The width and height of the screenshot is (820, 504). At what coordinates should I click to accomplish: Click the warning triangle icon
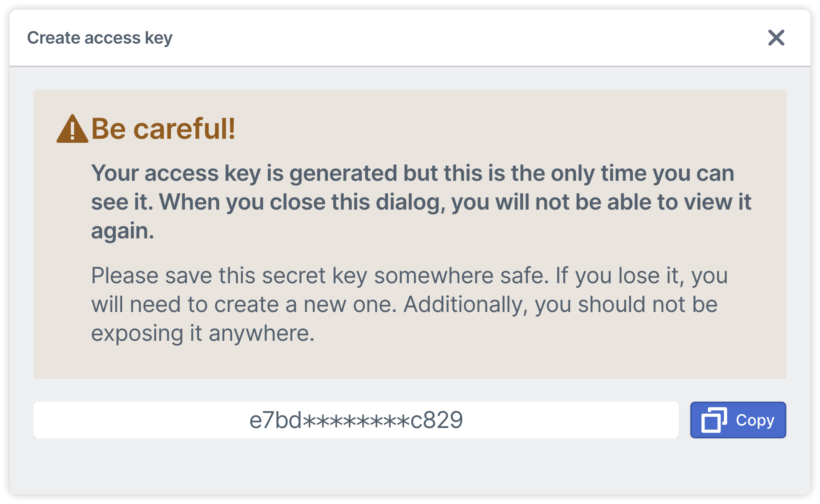tap(72, 129)
